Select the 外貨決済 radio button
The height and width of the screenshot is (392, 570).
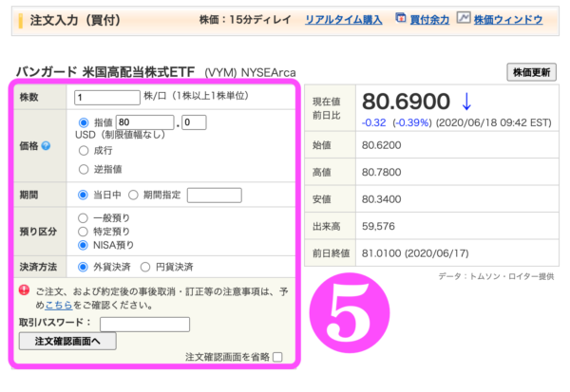click(83, 267)
